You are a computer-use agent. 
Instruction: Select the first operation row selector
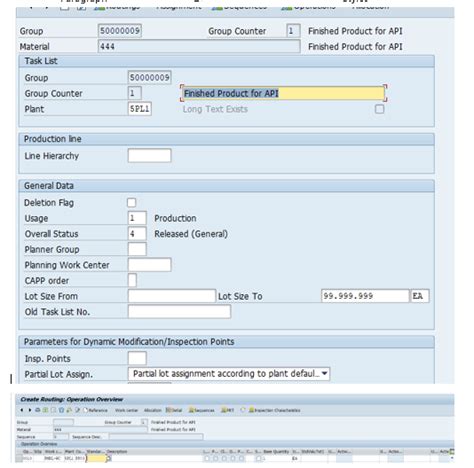click(x=19, y=459)
